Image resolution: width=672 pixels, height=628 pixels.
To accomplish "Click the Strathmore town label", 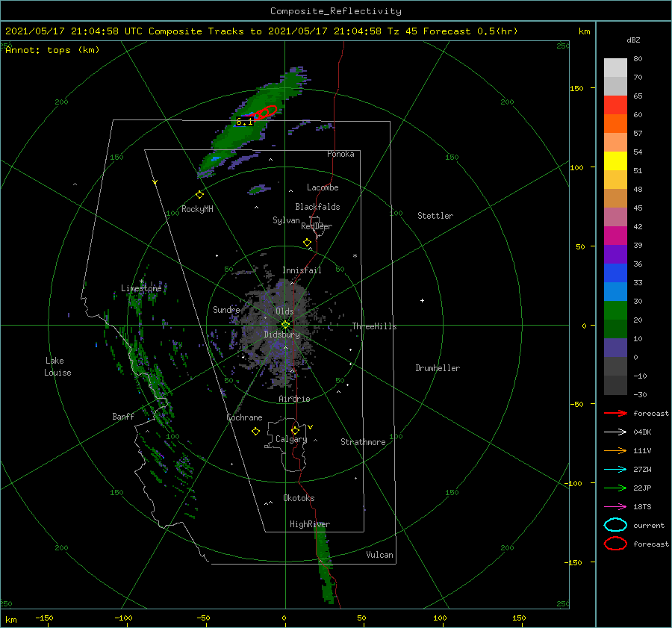I will tap(363, 442).
